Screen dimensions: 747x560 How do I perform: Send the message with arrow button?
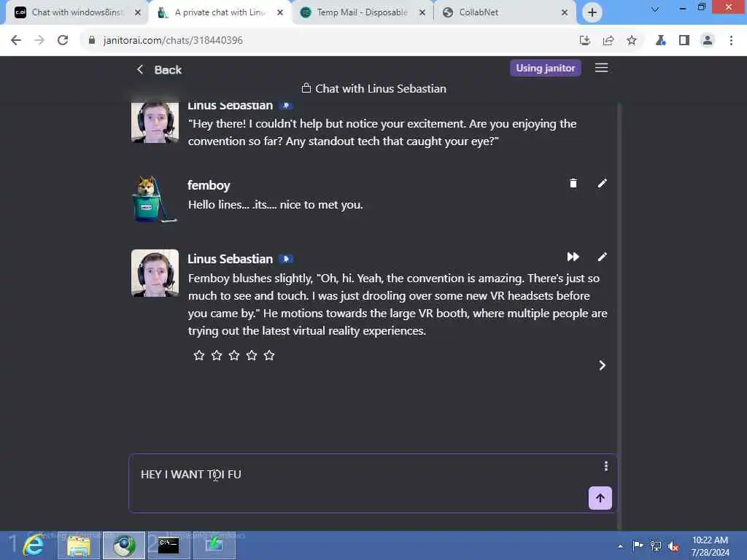pos(600,498)
